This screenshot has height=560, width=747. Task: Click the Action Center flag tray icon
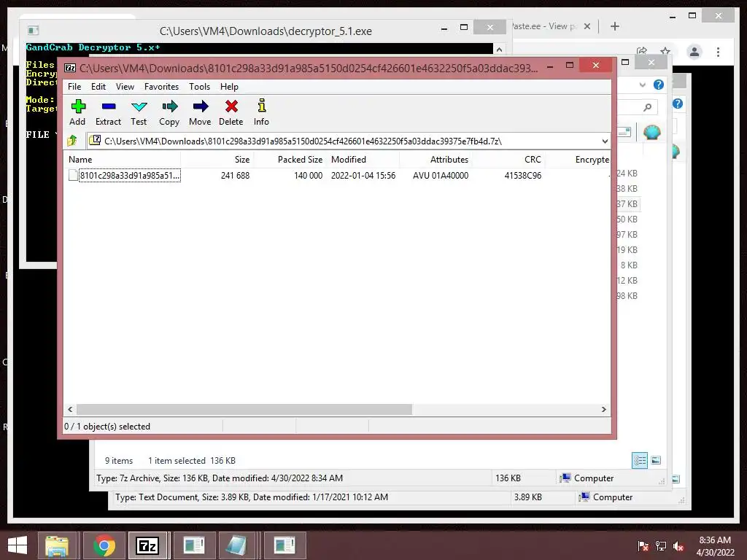tap(643, 546)
